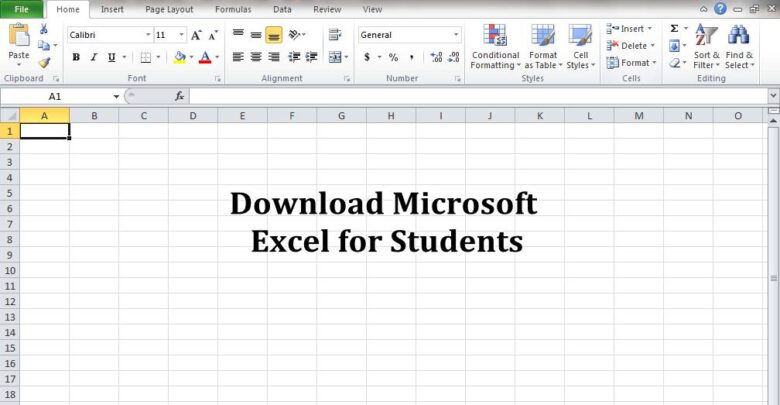This screenshot has height=405, width=780.
Task: Open General number format dropdown
Action: (x=456, y=35)
